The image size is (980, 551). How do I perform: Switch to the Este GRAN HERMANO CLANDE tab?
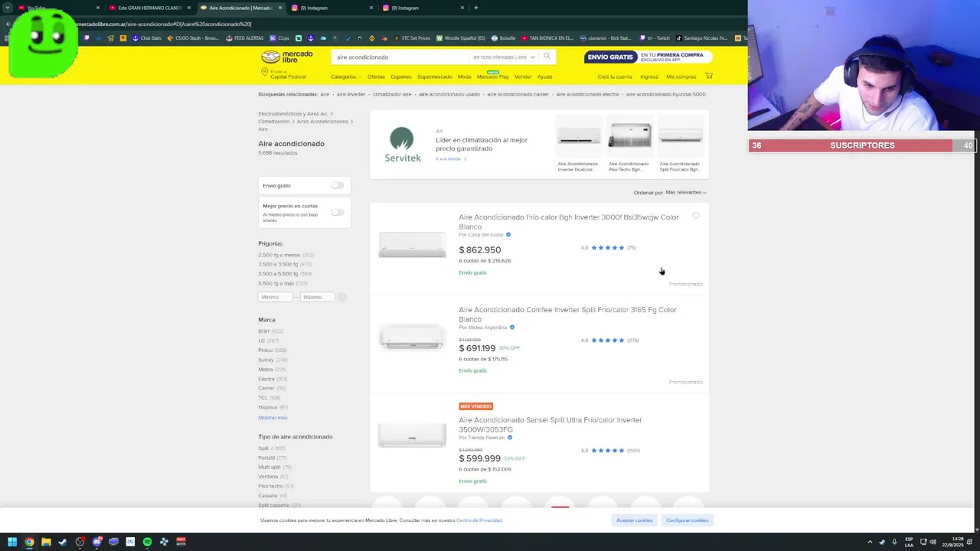click(x=150, y=8)
